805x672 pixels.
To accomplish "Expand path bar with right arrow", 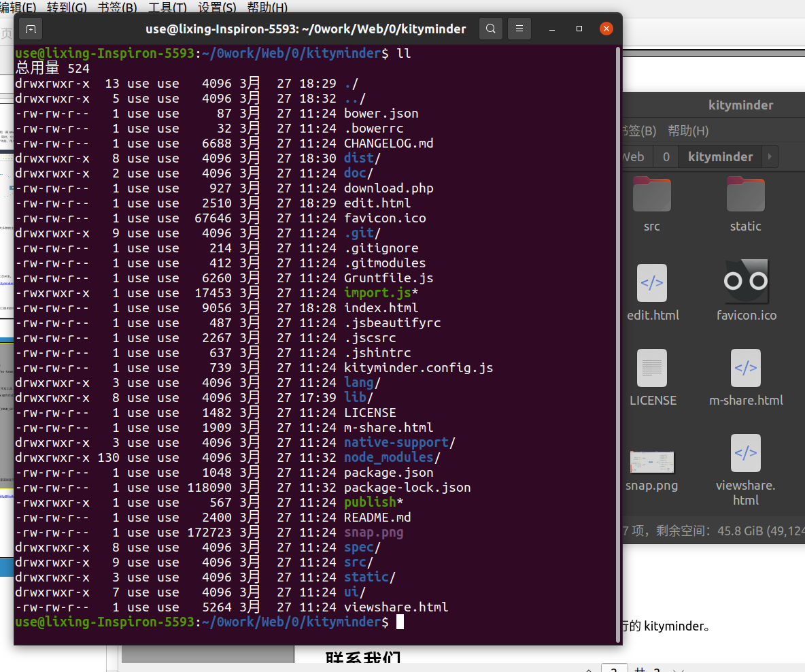I will pos(770,156).
